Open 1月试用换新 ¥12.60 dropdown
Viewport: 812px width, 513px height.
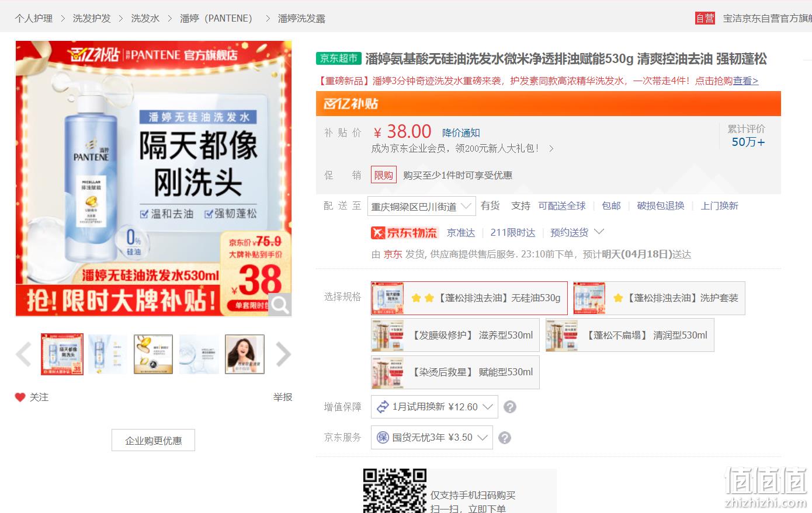tap(435, 407)
